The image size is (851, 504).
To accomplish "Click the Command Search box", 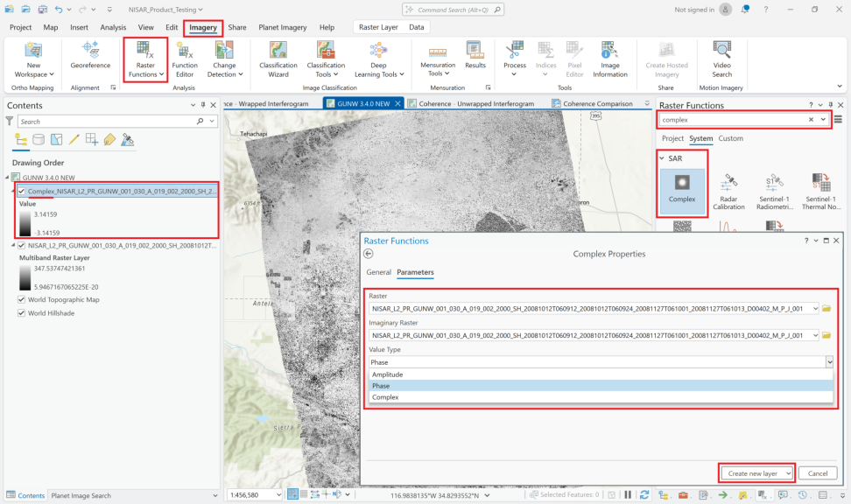I will coord(454,10).
